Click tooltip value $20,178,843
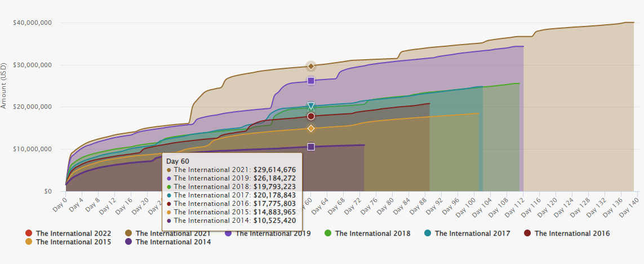This screenshot has height=264, width=644. click(x=275, y=195)
